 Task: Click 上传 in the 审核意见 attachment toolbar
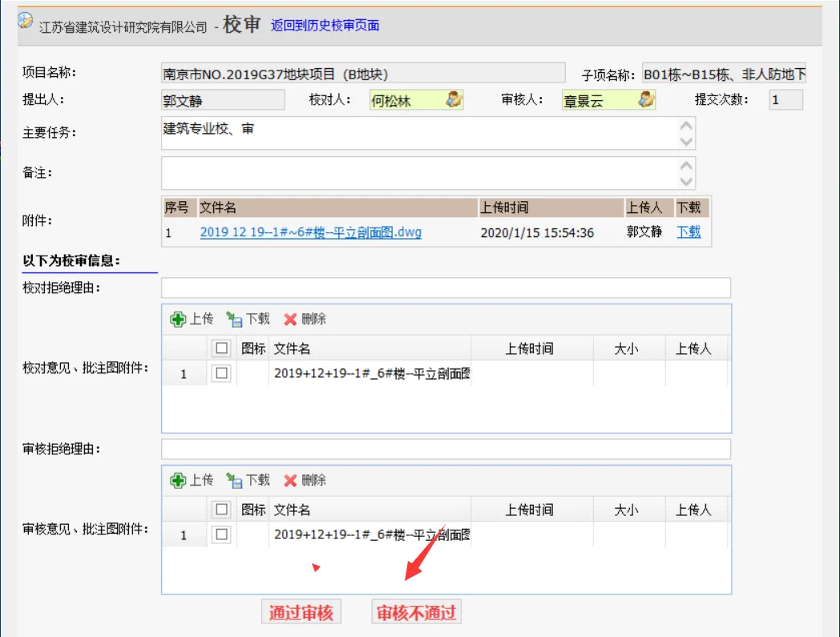(x=192, y=480)
